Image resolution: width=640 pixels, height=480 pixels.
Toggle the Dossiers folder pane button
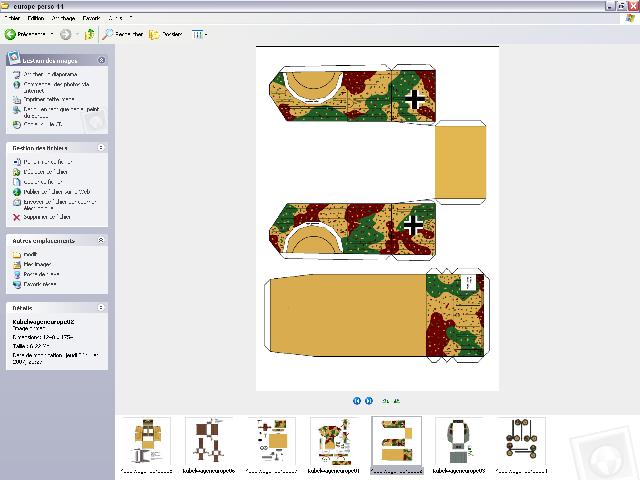tap(165, 34)
